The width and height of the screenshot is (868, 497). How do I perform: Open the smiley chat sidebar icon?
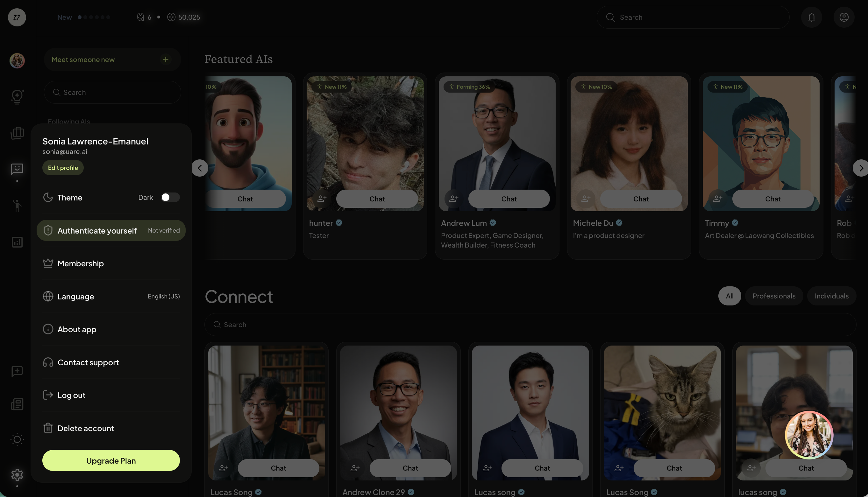pyautogui.click(x=17, y=169)
